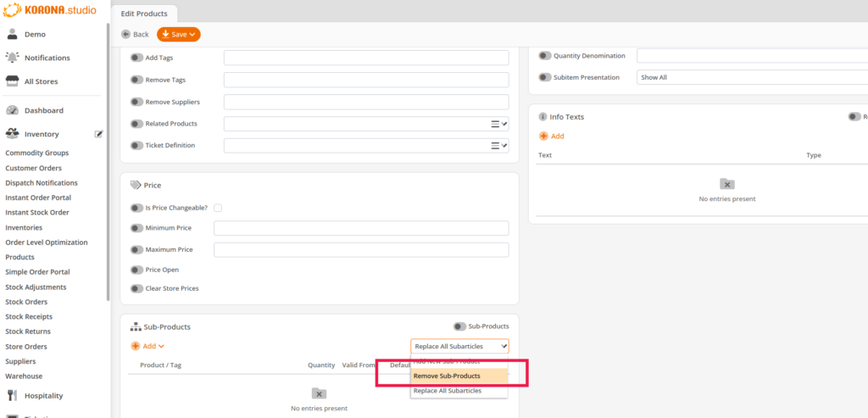Enable the Related Products toggle
This screenshot has height=418, width=868.
pyautogui.click(x=136, y=124)
